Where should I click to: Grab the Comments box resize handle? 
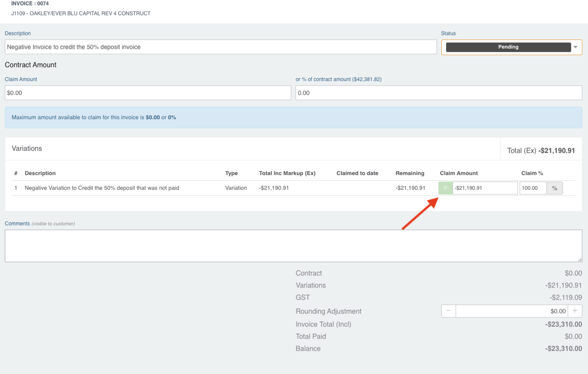[x=580, y=260]
